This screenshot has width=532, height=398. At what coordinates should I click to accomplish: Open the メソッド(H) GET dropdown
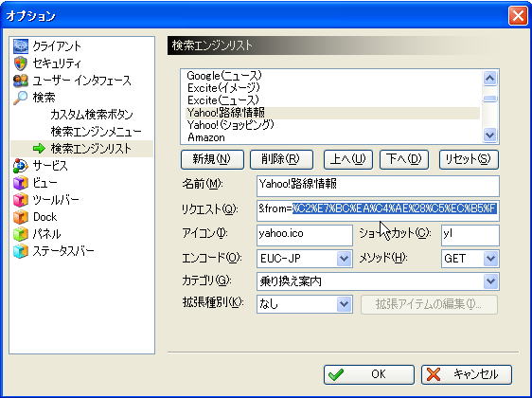(490, 259)
